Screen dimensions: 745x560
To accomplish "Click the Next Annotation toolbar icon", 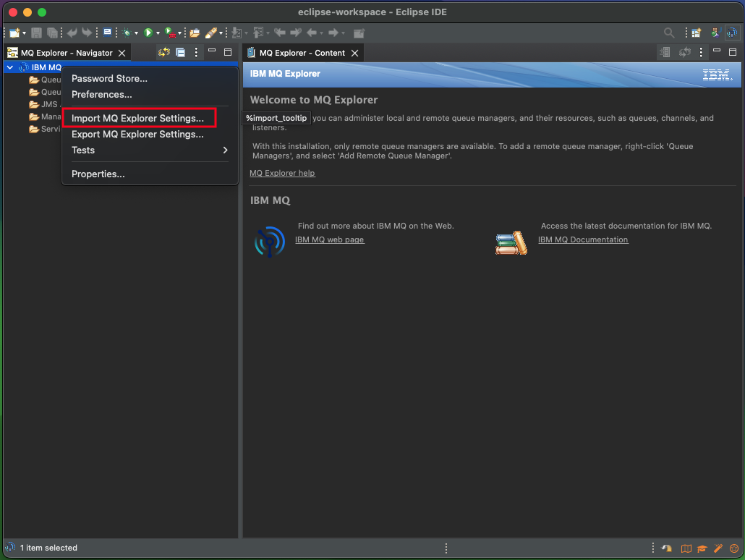I will pyautogui.click(x=236, y=33).
